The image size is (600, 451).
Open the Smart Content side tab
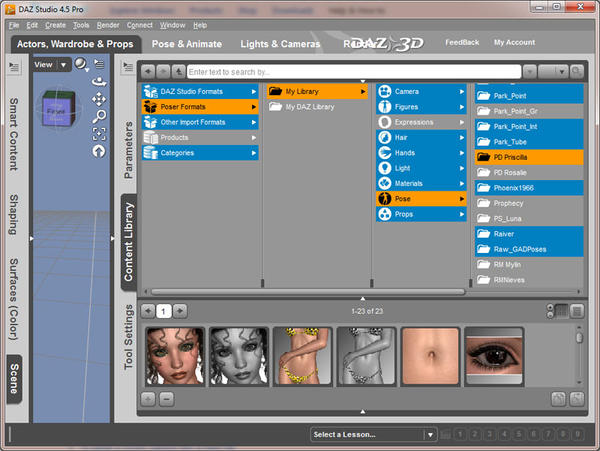[14, 134]
